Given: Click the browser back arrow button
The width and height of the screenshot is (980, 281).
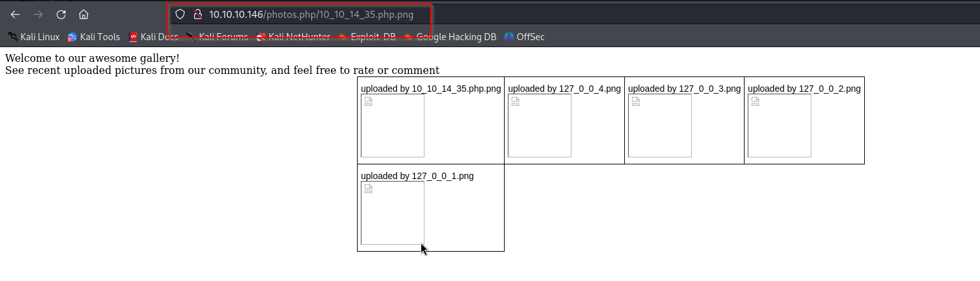Looking at the screenshot, I should coord(15,14).
